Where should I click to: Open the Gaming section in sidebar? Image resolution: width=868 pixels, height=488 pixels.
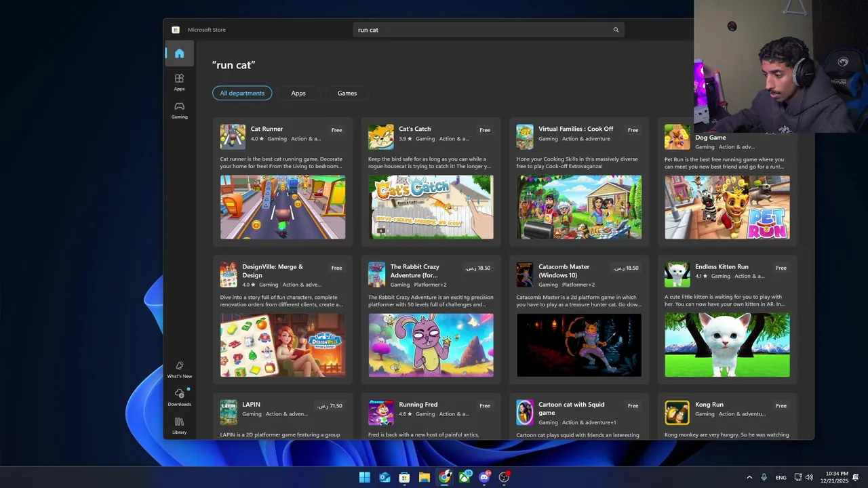pyautogui.click(x=179, y=110)
